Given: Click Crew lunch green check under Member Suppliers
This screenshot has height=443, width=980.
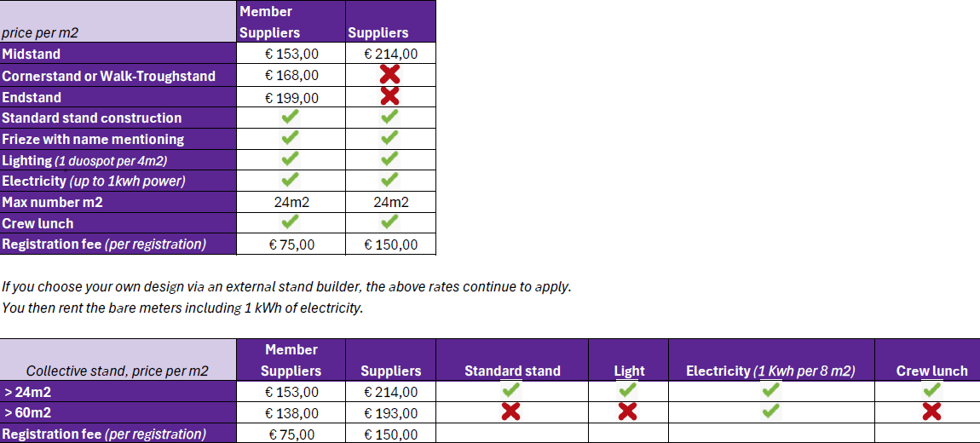Looking at the screenshot, I should [290, 221].
